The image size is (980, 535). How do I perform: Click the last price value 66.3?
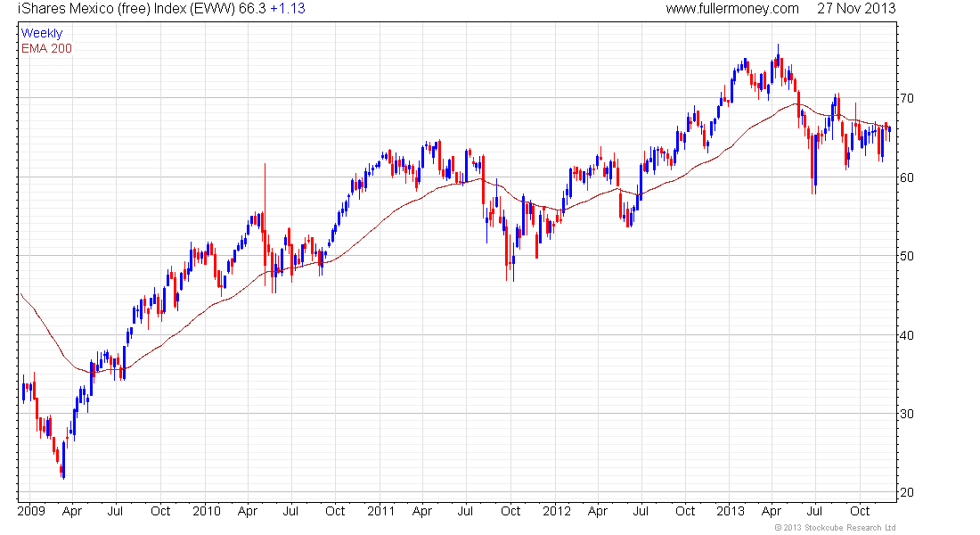[252, 9]
